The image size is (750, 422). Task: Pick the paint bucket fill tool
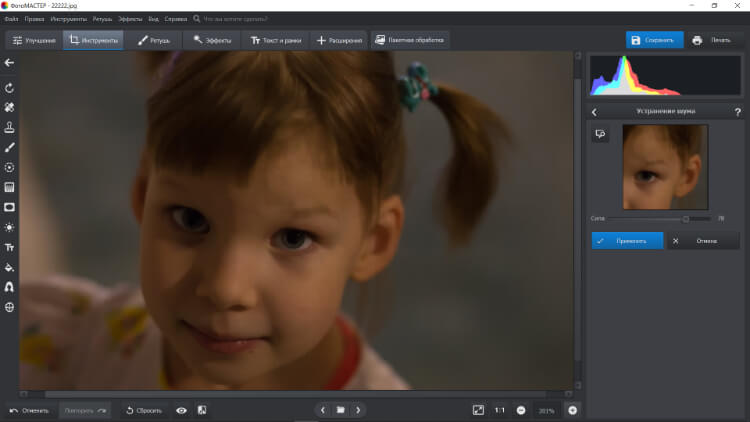point(9,267)
